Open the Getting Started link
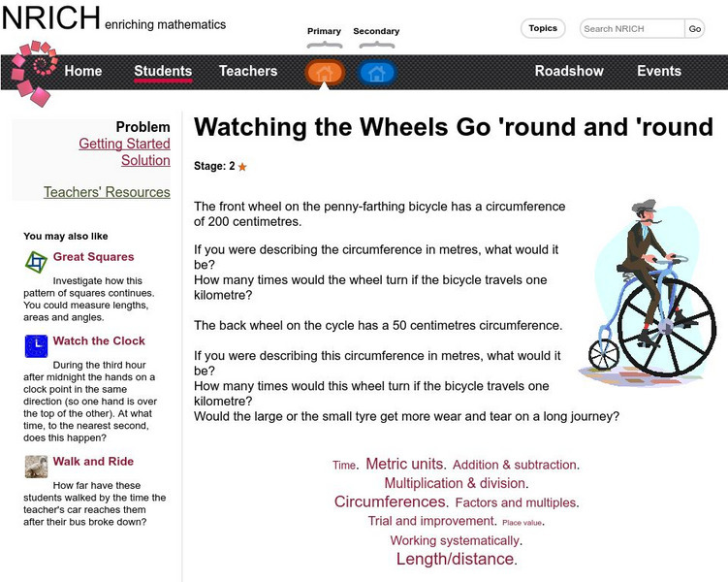Screen dimensions: 728x582 (124, 144)
